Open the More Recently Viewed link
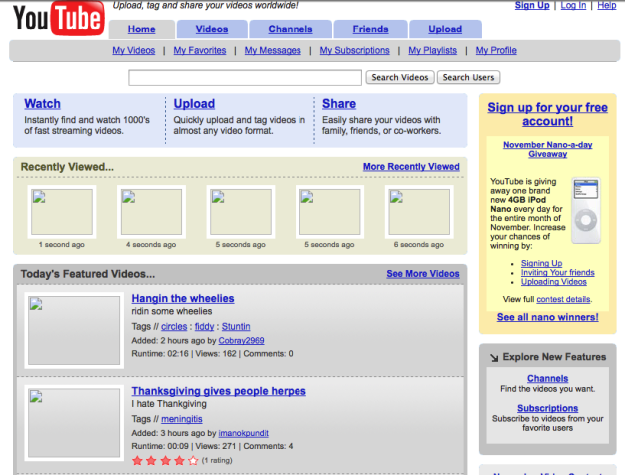The height and width of the screenshot is (475, 625). point(411,167)
